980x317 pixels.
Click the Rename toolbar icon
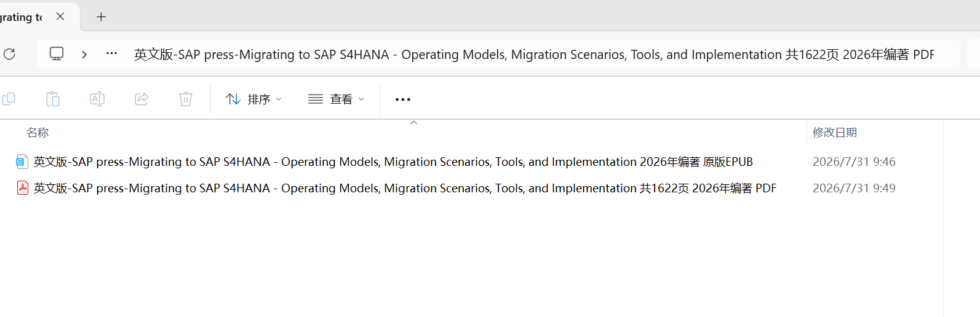[97, 99]
